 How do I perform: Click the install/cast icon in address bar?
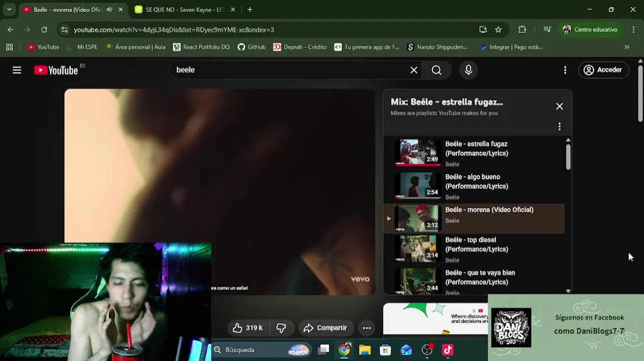tap(483, 30)
